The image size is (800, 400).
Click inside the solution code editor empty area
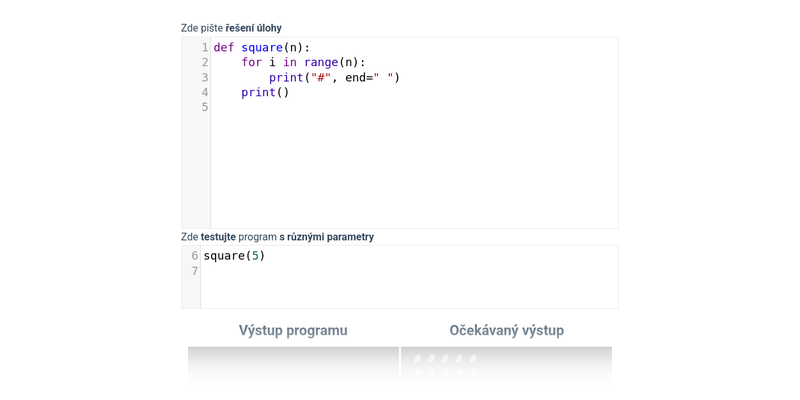[414, 165]
